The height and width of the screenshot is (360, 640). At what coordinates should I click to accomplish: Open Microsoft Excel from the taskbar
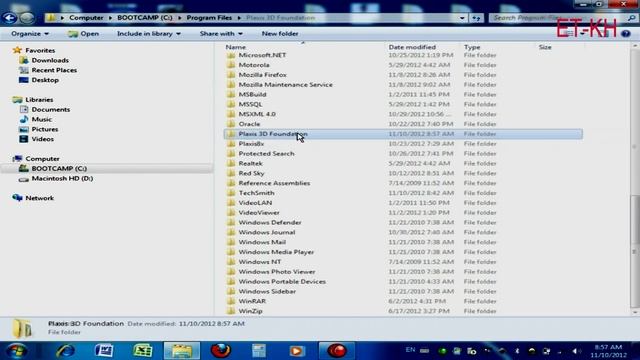tap(142, 351)
